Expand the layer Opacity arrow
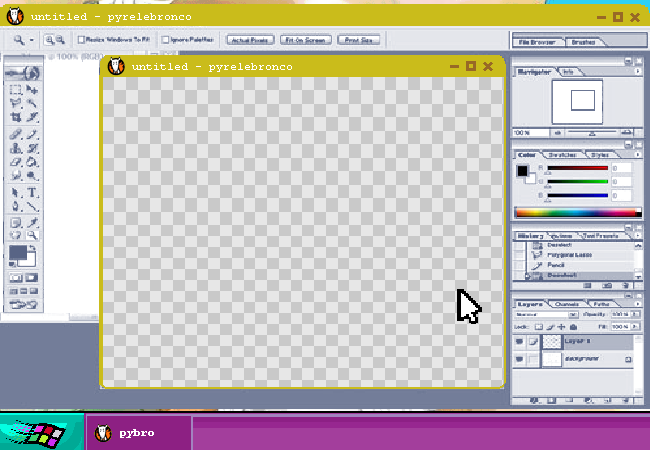 tap(636, 314)
